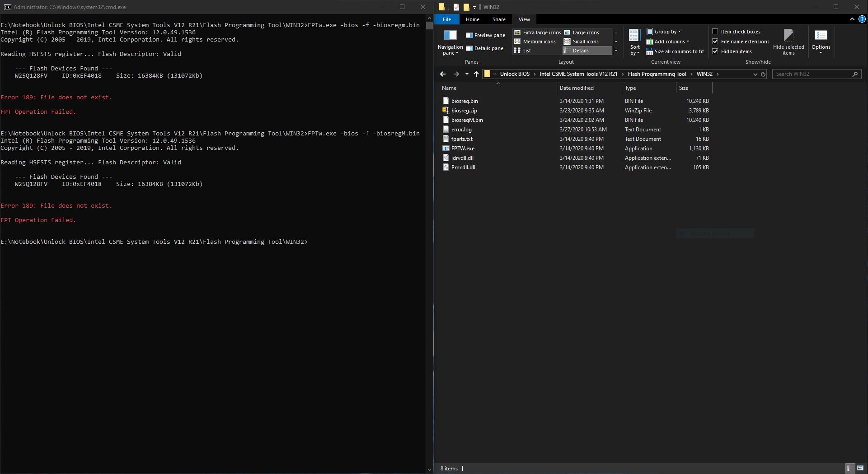
Task: Refresh the WIN32 folder view
Action: click(x=763, y=74)
